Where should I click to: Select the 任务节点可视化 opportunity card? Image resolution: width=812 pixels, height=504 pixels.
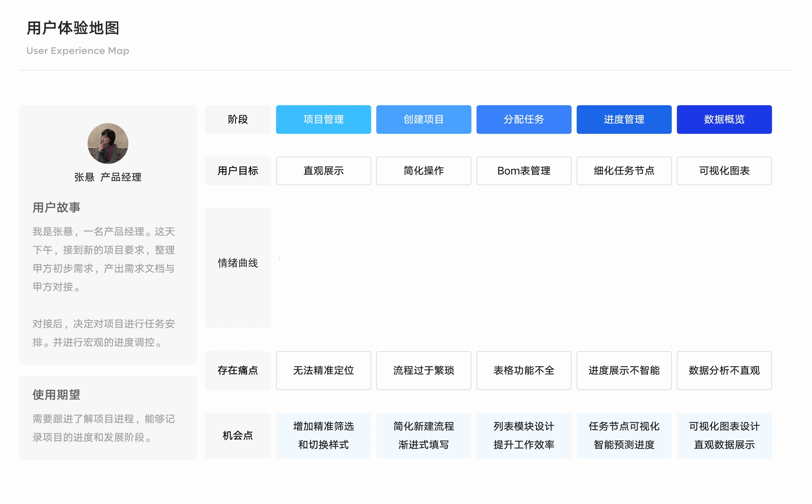click(623, 435)
